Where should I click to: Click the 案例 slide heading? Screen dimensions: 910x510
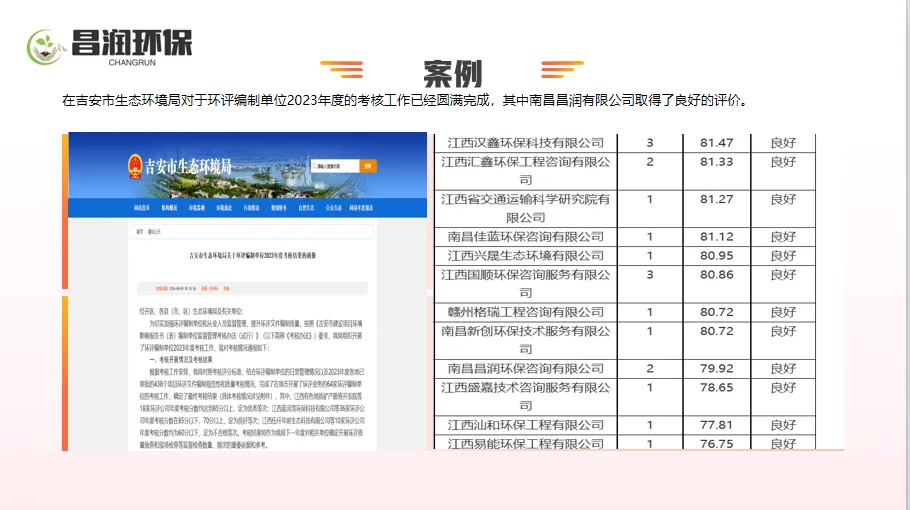point(452,74)
